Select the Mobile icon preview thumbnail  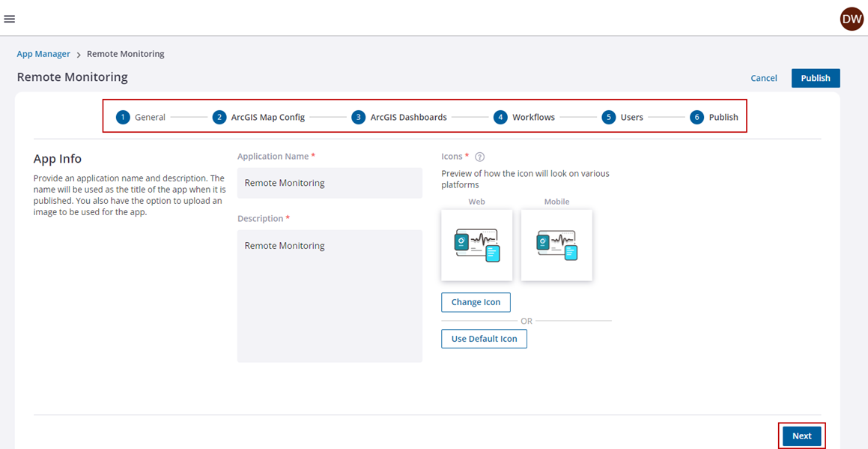(x=556, y=245)
